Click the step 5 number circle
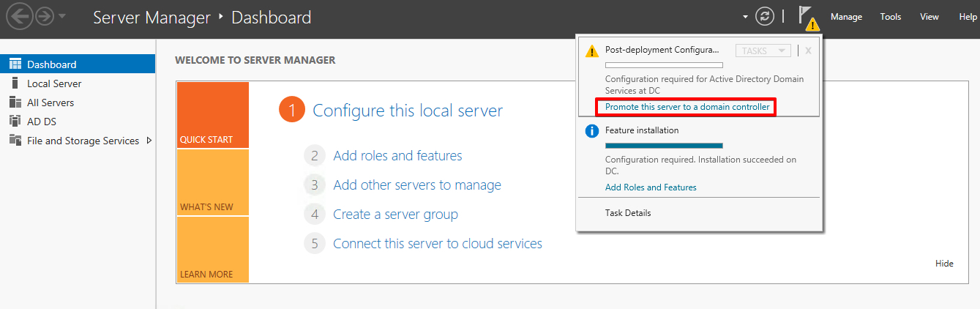980x309 pixels. 314,244
